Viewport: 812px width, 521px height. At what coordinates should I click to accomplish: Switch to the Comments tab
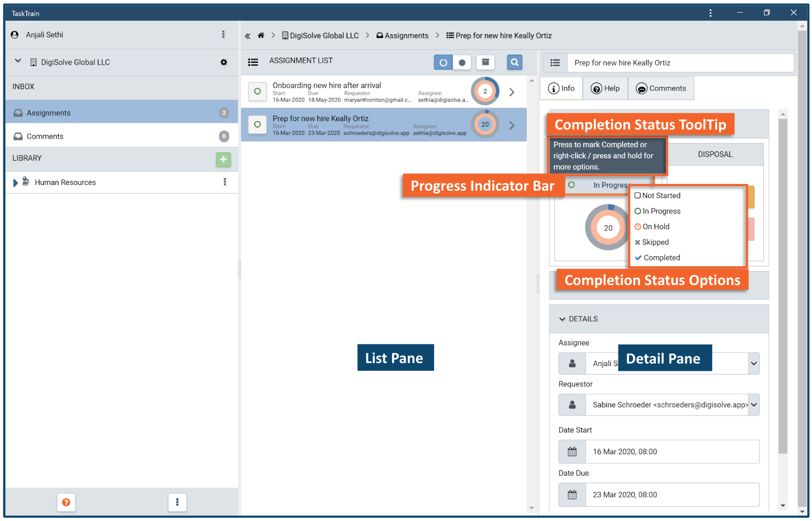tap(661, 89)
